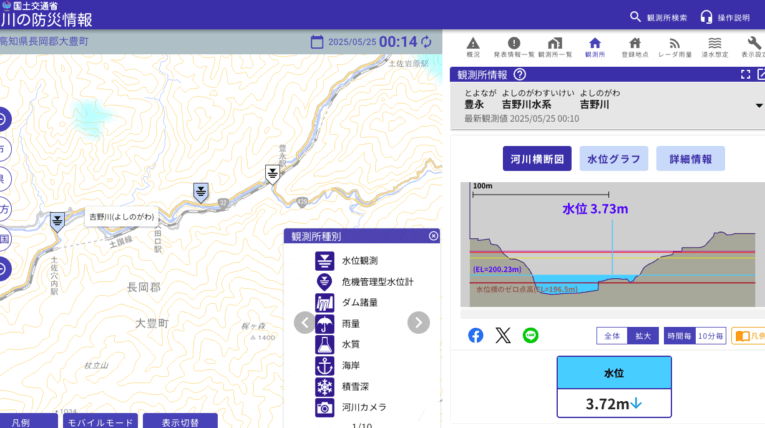This screenshot has width=765, height=428.
Task: Select 河川カメラ river camera icon
Action: point(324,408)
